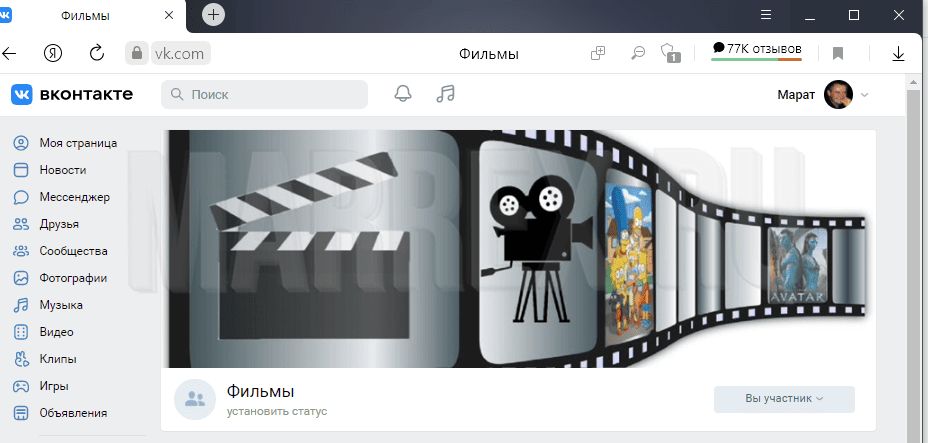
Task: Click the vk.com address text
Action: (179, 54)
